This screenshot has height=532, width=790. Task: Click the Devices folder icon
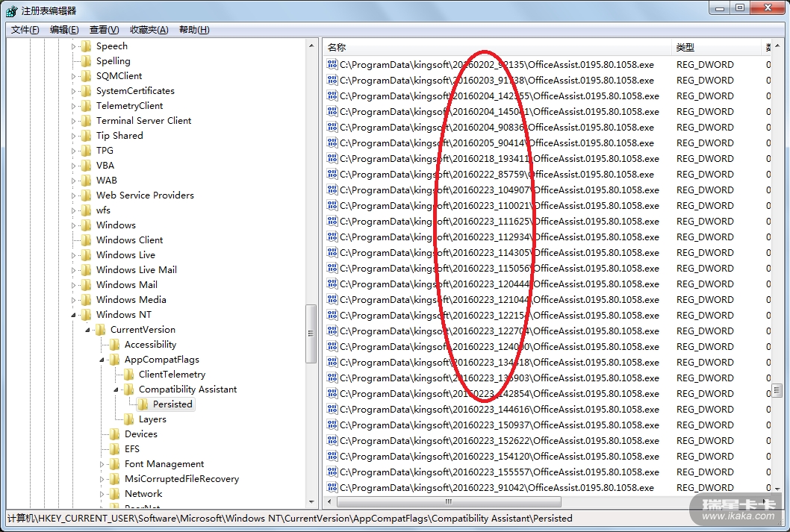click(114, 434)
